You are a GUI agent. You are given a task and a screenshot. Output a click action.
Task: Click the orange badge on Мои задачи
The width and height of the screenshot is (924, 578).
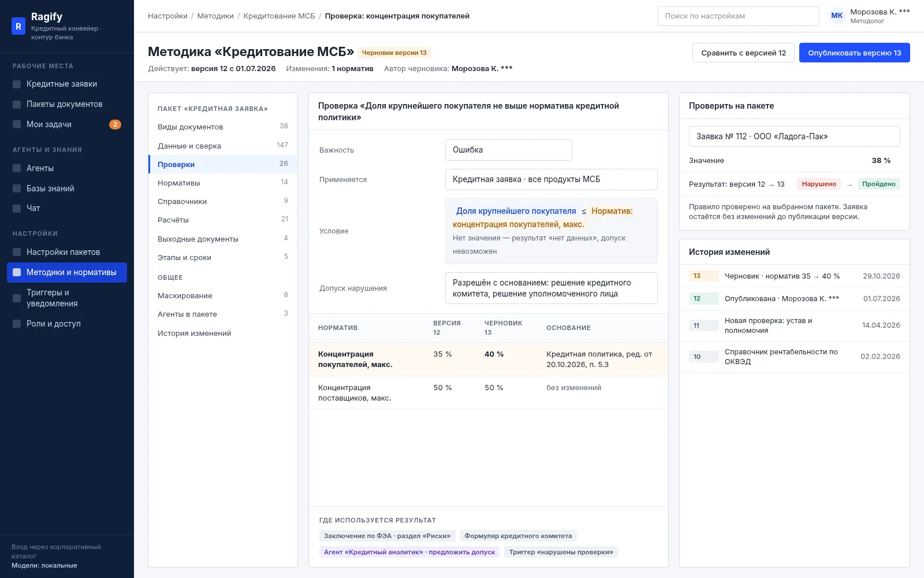click(115, 124)
